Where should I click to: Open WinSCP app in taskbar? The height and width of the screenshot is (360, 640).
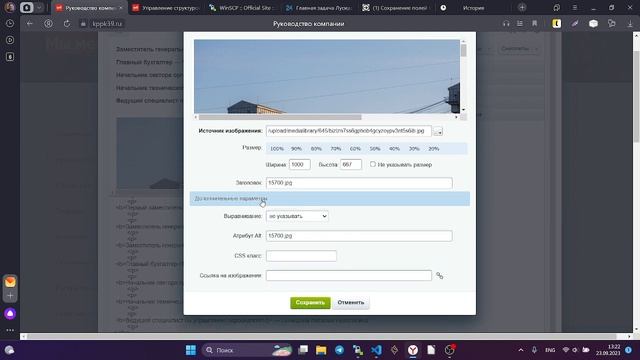pos(358,350)
